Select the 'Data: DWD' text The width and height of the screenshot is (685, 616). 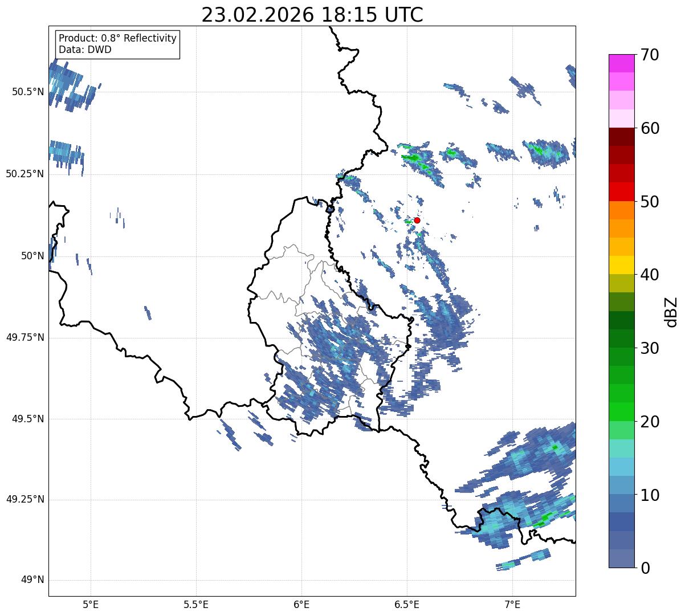pyautogui.click(x=85, y=50)
